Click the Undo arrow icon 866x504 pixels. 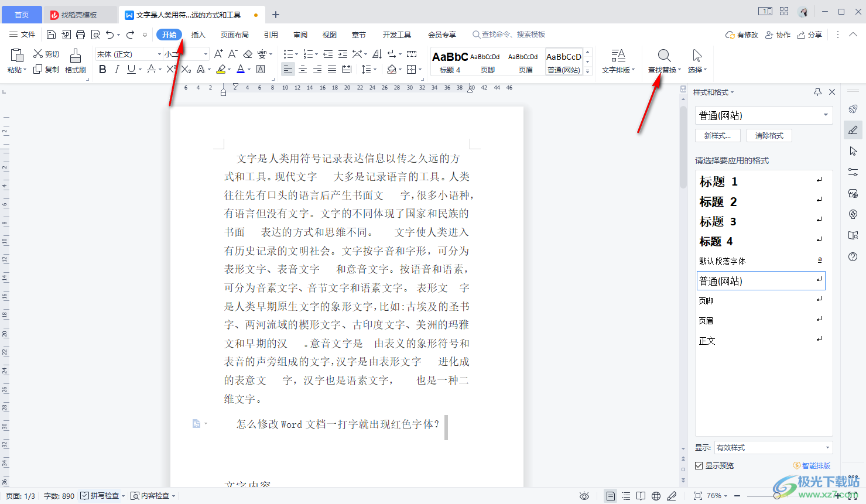click(x=109, y=35)
